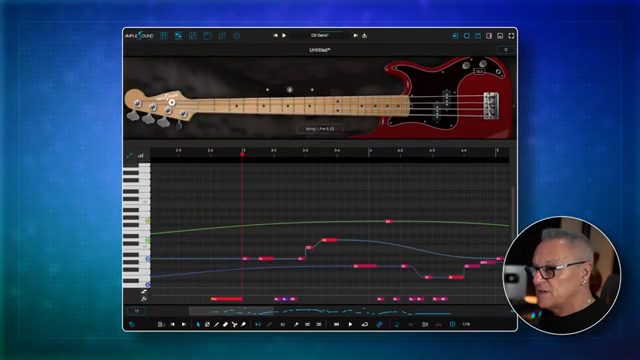640x360 pixels.
Task: Click the split scissors tool
Action: (234, 324)
